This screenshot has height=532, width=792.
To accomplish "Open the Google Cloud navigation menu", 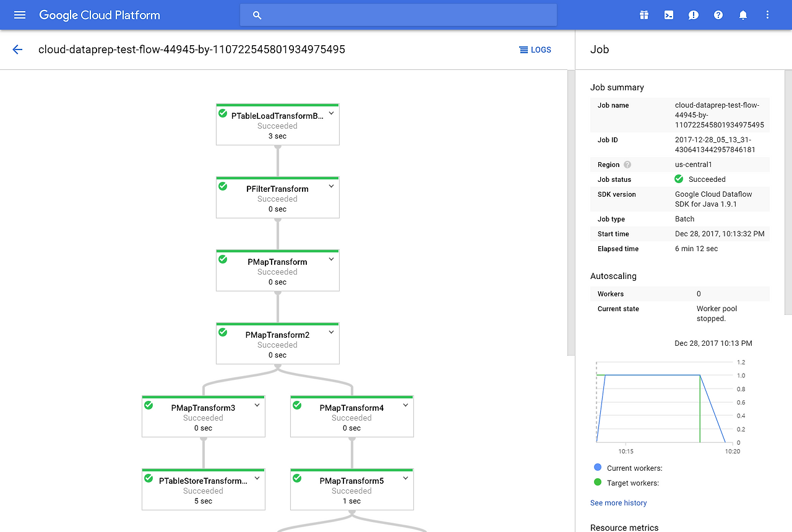I will (x=19, y=15).
